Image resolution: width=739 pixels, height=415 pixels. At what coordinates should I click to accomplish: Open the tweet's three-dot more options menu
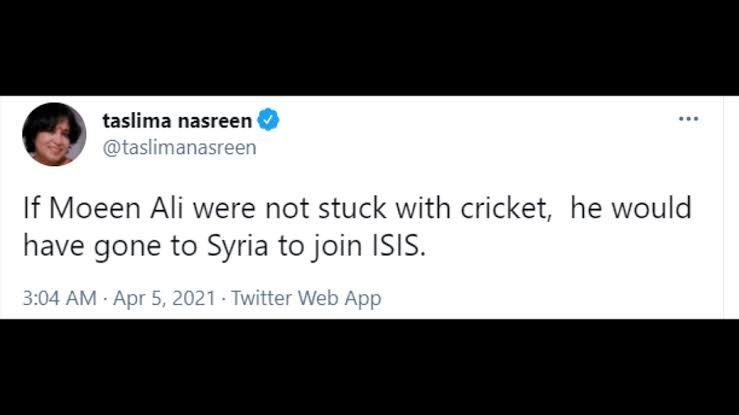(x=688, y=119)
